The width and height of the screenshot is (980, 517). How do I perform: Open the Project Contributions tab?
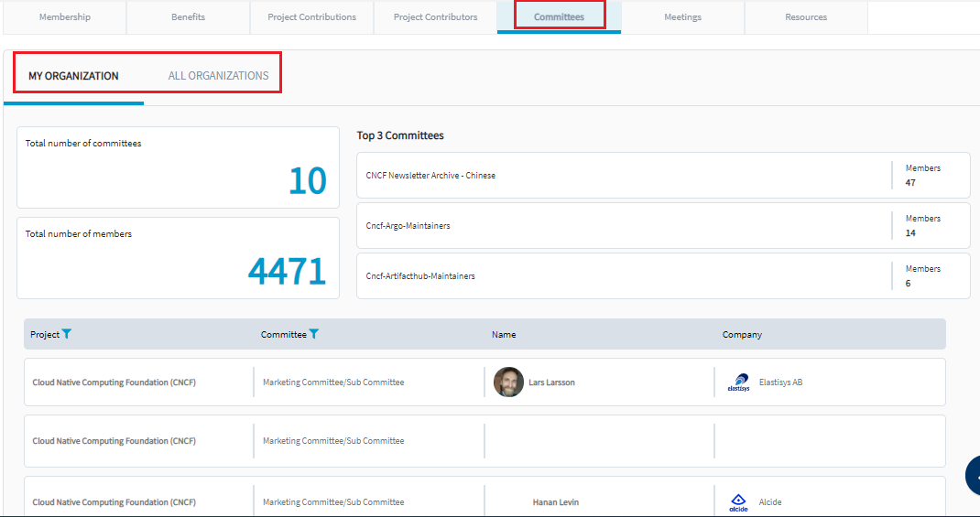pos(312,16)
